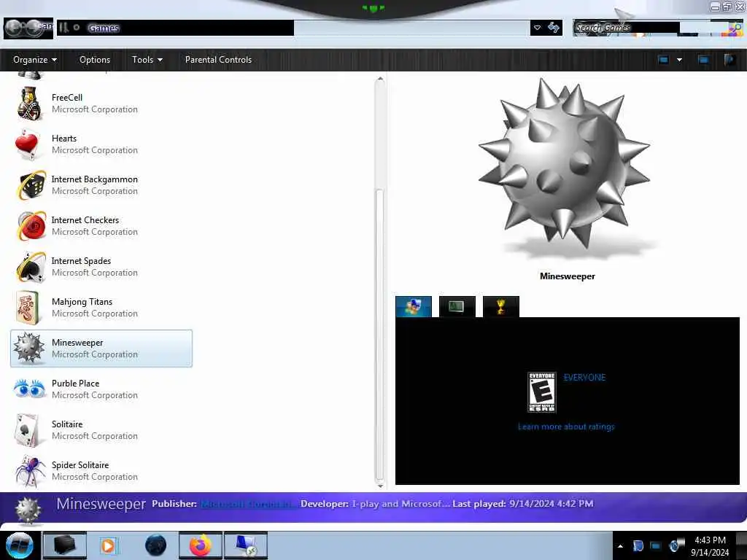Select the Purble Place eyes icon

pos(29,389)
